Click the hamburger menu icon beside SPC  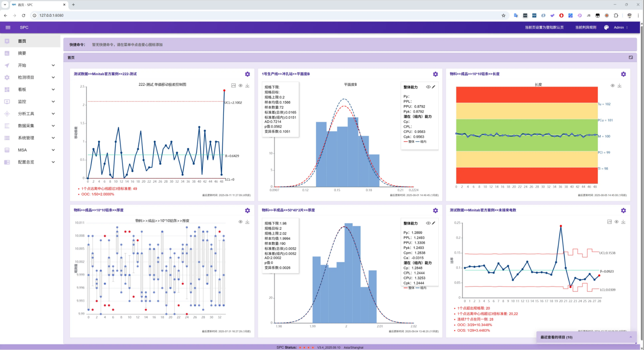[8, 27]
